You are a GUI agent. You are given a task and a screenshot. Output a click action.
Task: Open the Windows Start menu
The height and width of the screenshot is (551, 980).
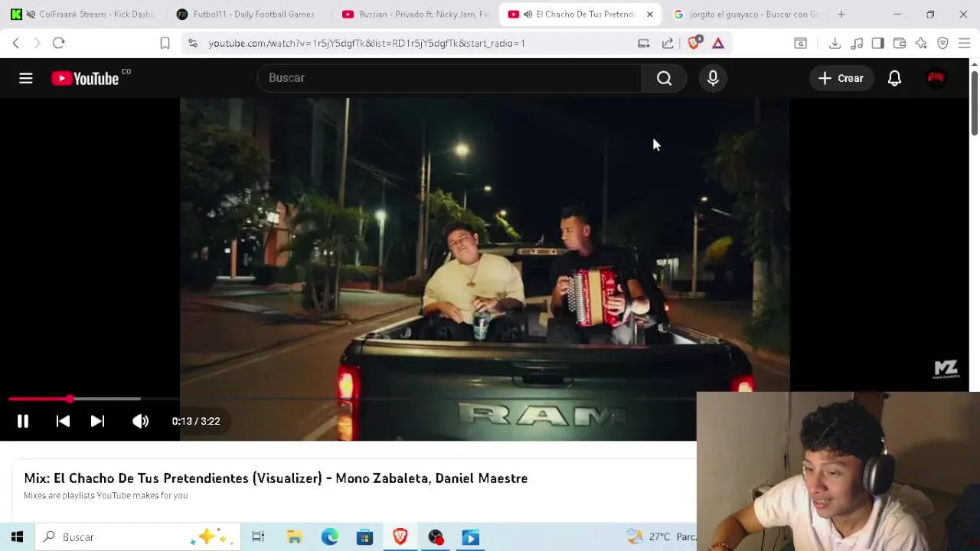pos(17,537)
